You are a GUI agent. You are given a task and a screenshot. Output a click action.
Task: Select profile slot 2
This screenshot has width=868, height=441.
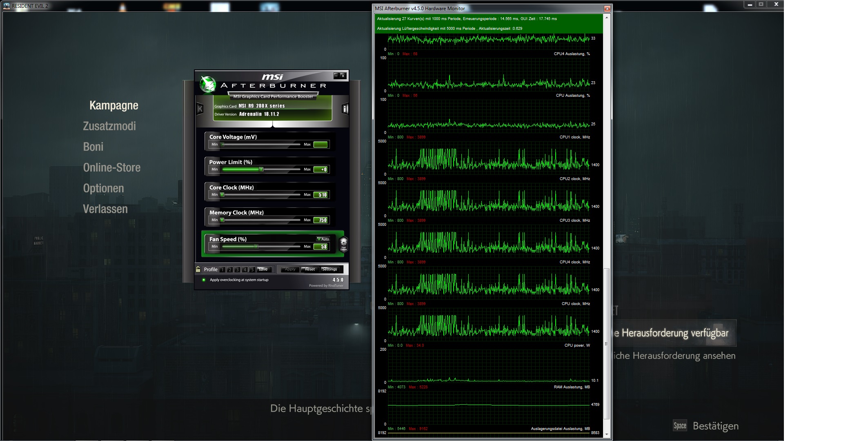230,269
